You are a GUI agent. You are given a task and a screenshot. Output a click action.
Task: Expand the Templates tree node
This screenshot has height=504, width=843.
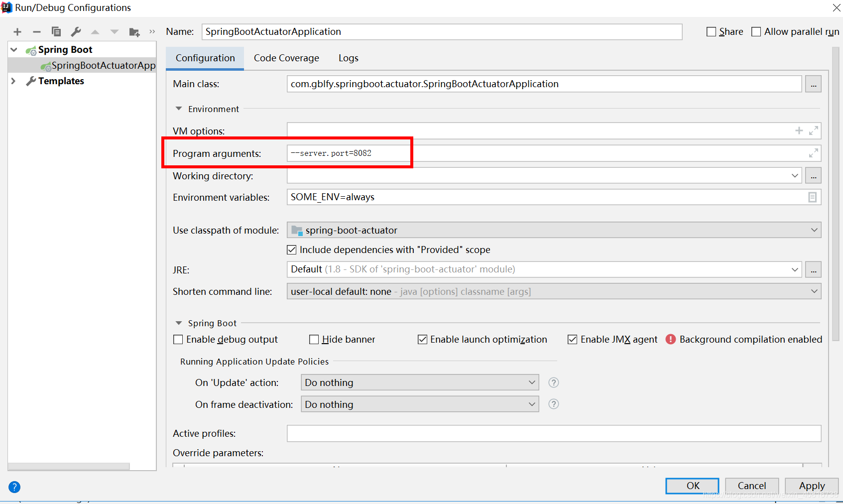[13, 81]
